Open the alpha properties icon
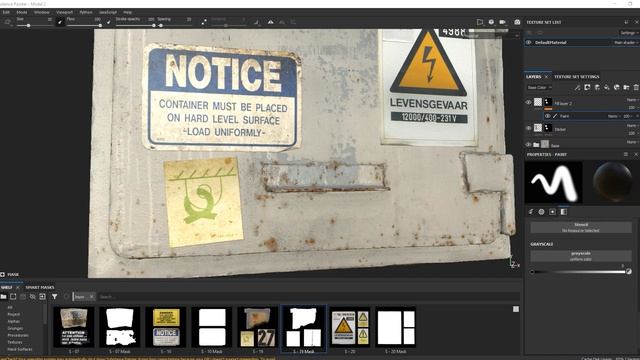640x360 pixels. [x=541, y=211]
